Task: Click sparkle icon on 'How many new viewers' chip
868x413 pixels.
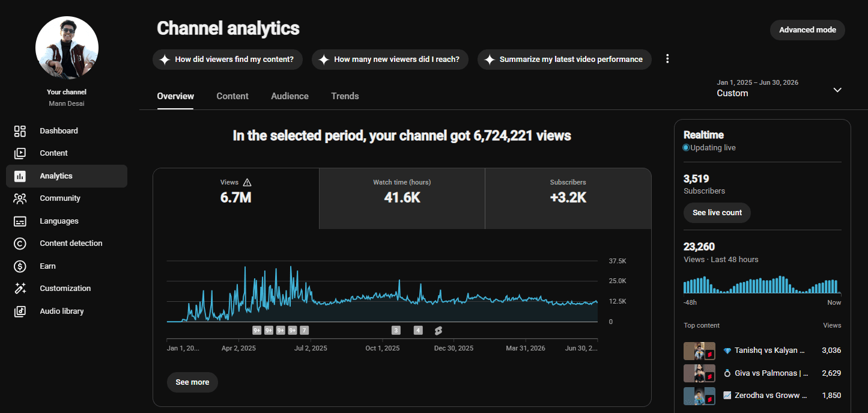Action: pyautogui.click(x=323, y=60)
